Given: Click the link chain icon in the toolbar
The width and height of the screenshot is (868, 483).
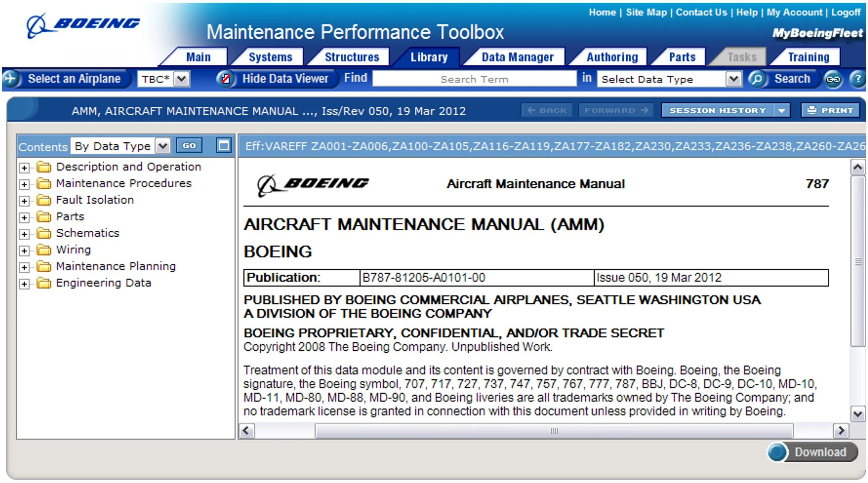Looking at the screenshot, I should pyautogui.click(x=833, y=79).
